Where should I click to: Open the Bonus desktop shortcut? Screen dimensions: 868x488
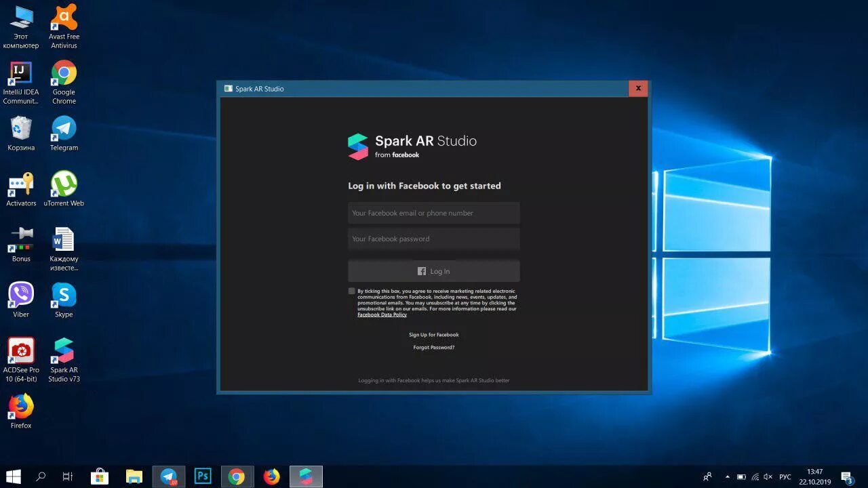21,245
